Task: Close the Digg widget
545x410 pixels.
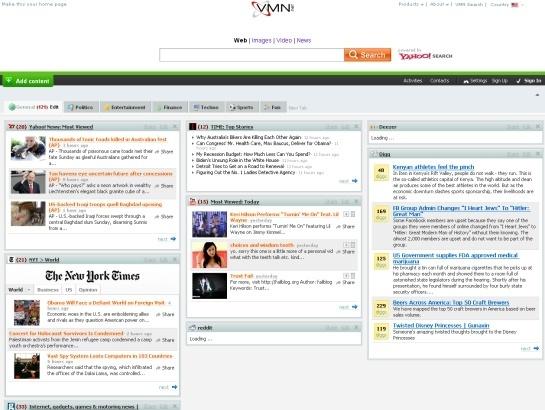Action: pyautogui.click(x=538, y=154)
